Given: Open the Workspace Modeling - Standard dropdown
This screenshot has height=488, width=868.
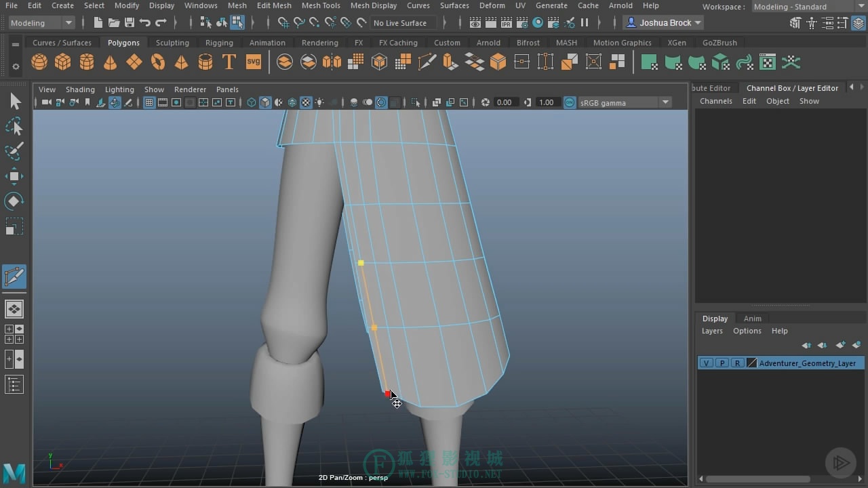Looking at the screenshot, I should click(810, 7).
